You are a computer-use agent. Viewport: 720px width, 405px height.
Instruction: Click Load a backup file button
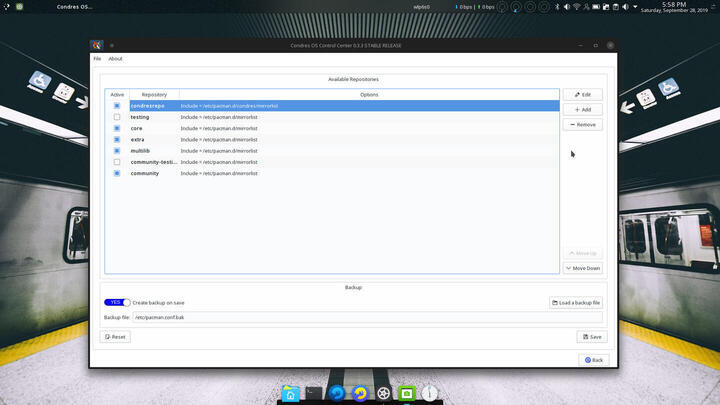[x=576, y=303]
